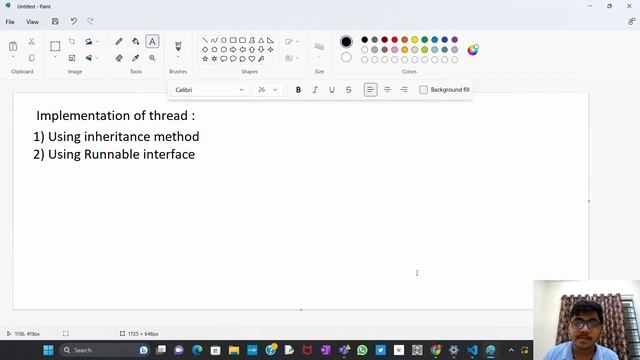Click the Cut scissors icon
Viewport: 640px width, 360px height.
(x=31, y=42)
